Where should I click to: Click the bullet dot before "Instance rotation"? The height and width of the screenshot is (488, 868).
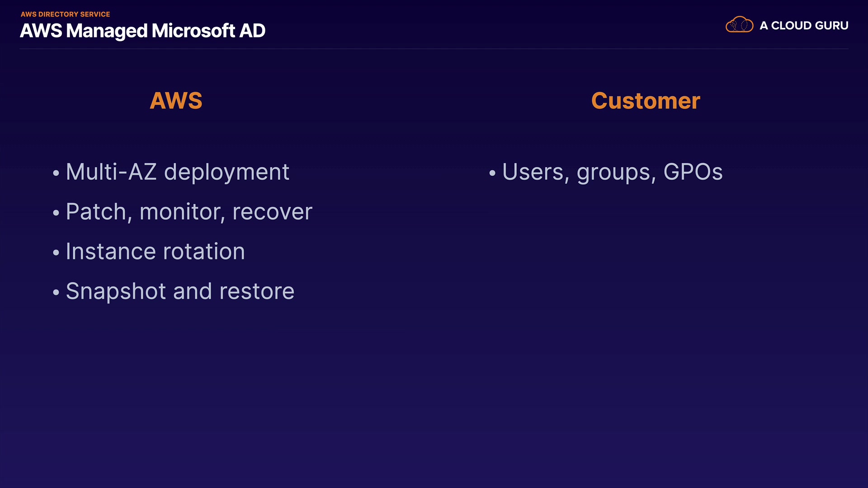pos(56,253)
